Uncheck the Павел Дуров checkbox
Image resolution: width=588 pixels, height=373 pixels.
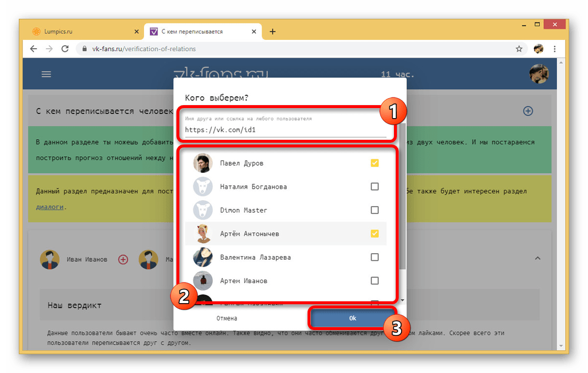[x=375, y=163]
